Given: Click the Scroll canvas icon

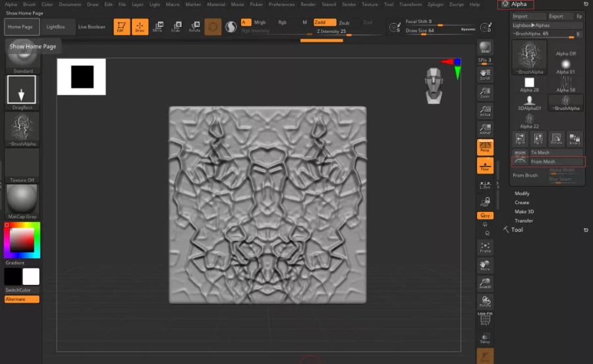Looking at the screenshot, I should 485,74.
